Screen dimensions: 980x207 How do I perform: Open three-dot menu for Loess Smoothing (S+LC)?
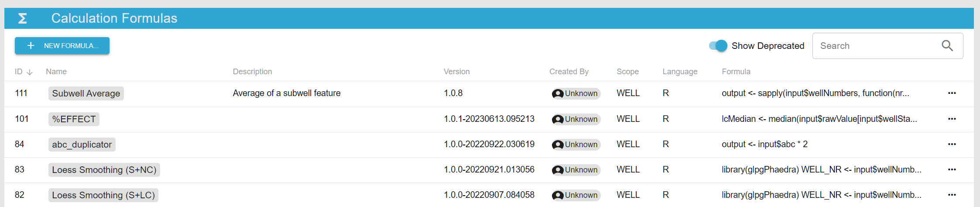[952, 195]
